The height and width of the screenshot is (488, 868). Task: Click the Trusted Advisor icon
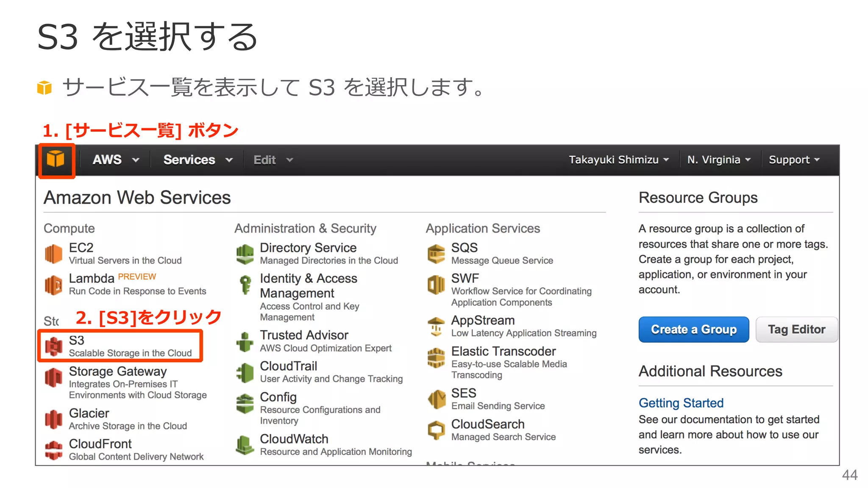click(x=245, y=341)
